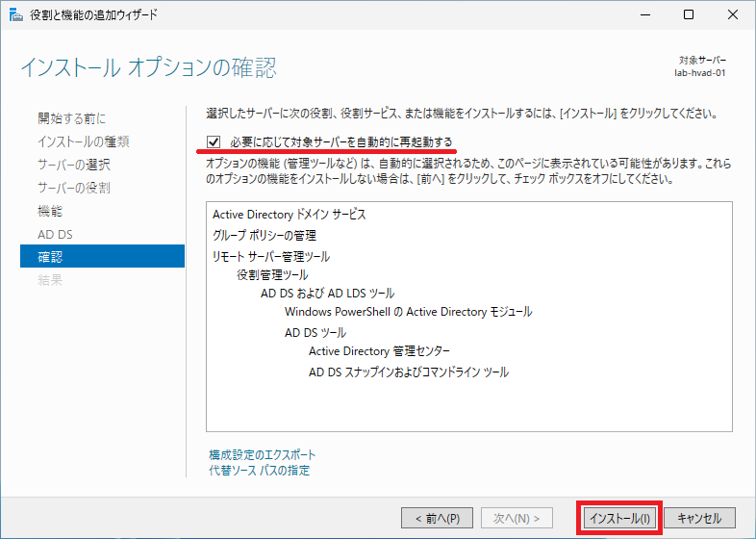Image resolution: width=756 pixels, height=539 pixels.
Task: Click AD DS ツール entry in list
Action: coord(315,333)
